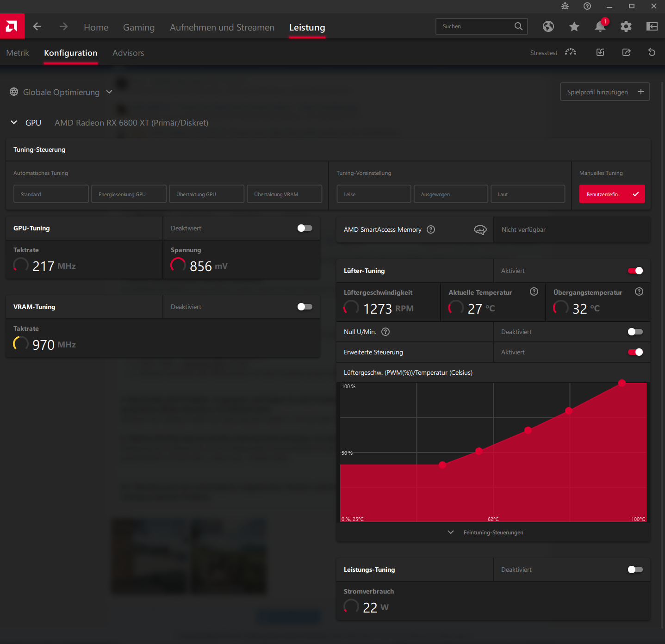Select the second fan curve point
The width and height of the screenshot is (665, 644).
(x=479, y=451)
